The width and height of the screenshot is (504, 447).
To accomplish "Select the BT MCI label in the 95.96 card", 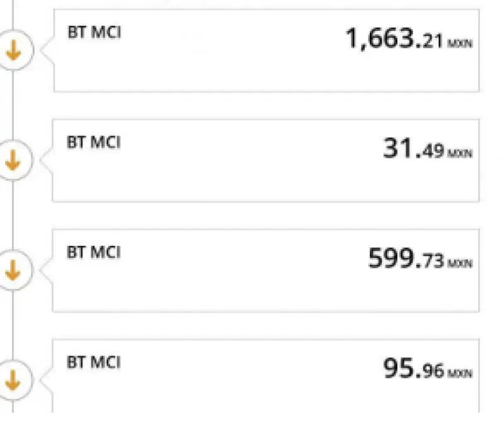I will point(93,362).
